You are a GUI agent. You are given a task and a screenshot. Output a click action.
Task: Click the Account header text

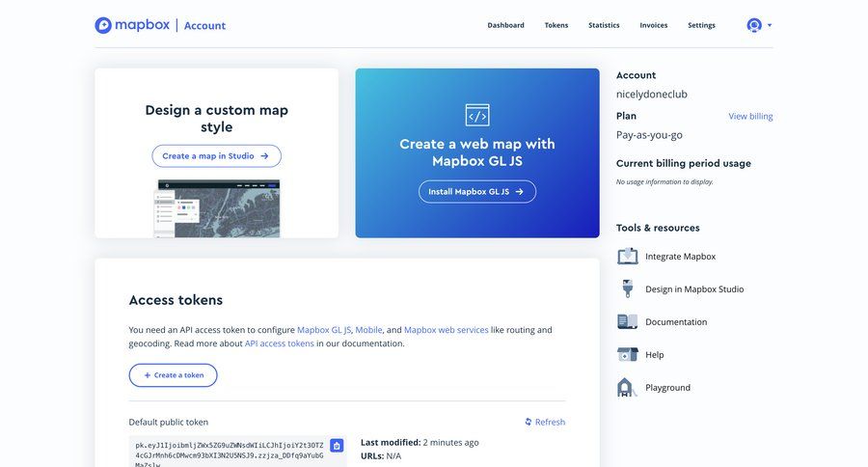(204, 25)
